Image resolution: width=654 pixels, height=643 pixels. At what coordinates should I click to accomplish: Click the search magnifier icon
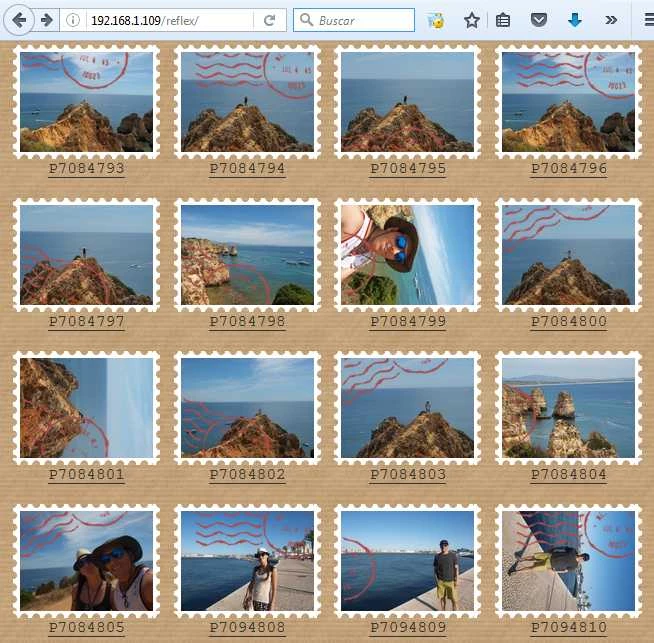click(x=307, y=20)
